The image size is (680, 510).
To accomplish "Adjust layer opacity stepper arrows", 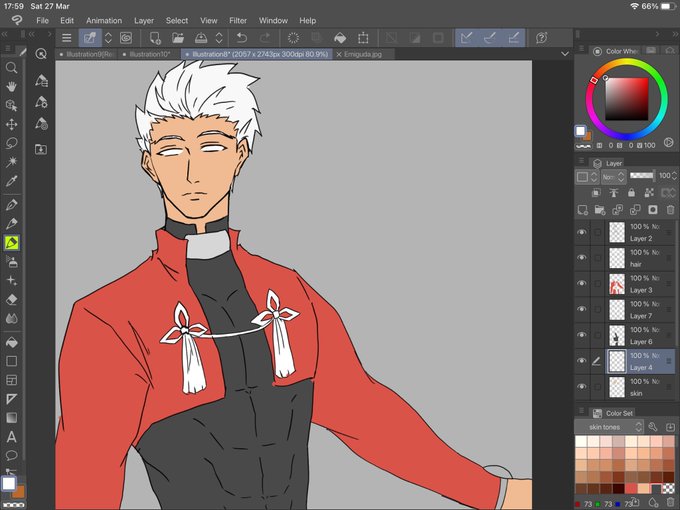I will coord(673,176).
